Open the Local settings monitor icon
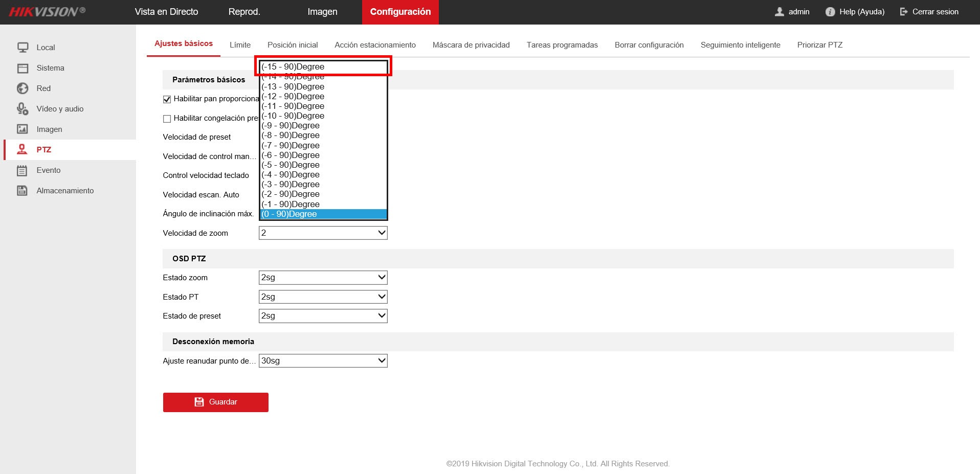Image resolution: width=980 pixels, height=474 pixels. pos(23,48)
